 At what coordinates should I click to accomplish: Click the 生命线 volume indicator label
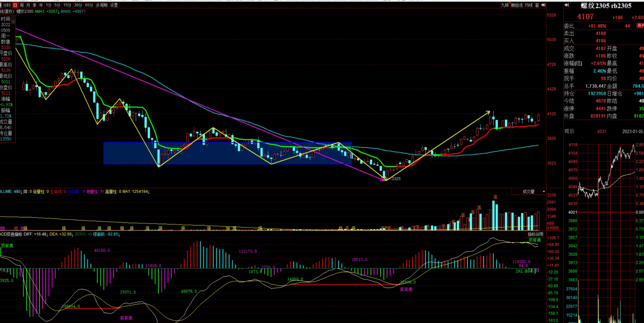point(58,191)
